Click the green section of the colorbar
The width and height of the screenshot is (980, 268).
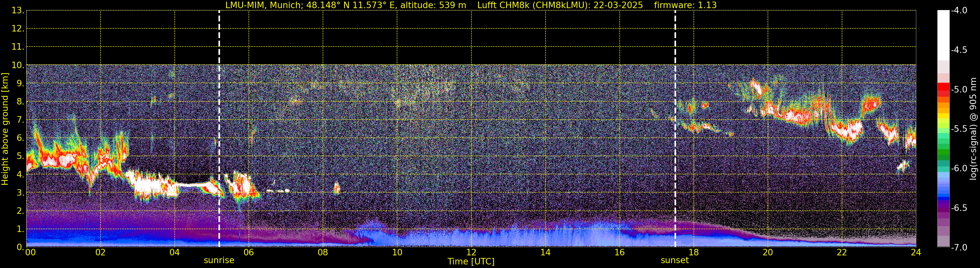[944, 150]
